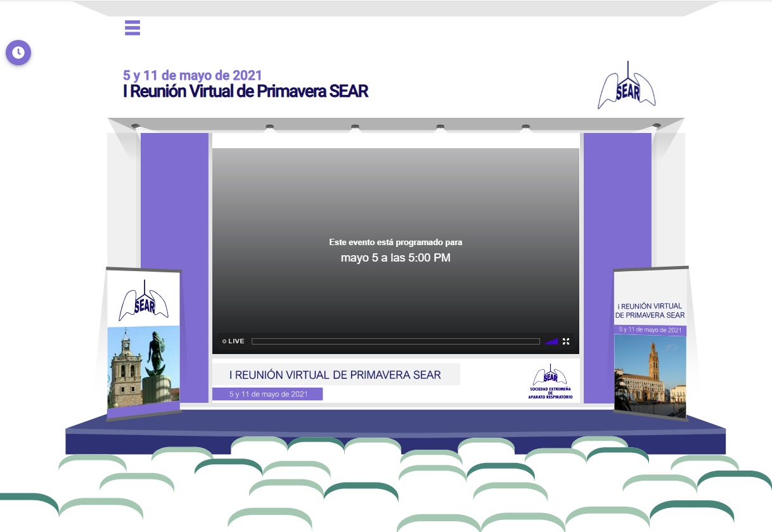Viewport: 772px width, 532px height.
Task: Click the SEAR lungs logo in header
Action: pyautogui.click(x=627, y=88)
